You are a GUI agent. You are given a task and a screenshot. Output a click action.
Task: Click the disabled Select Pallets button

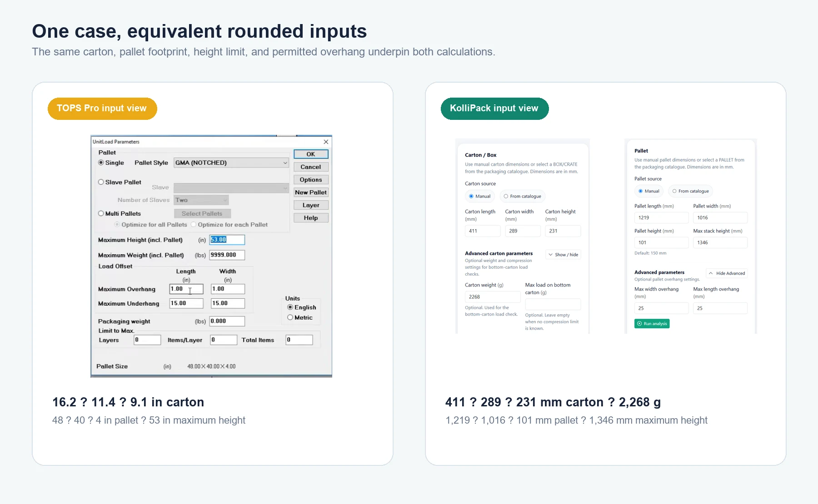point(202,213)
